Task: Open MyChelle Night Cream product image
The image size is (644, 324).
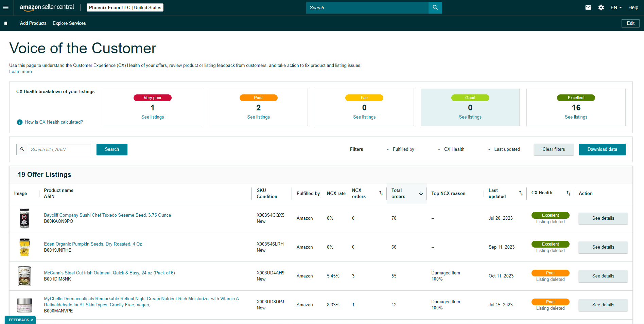Action: pyautogui.click(x=24, y=305)
